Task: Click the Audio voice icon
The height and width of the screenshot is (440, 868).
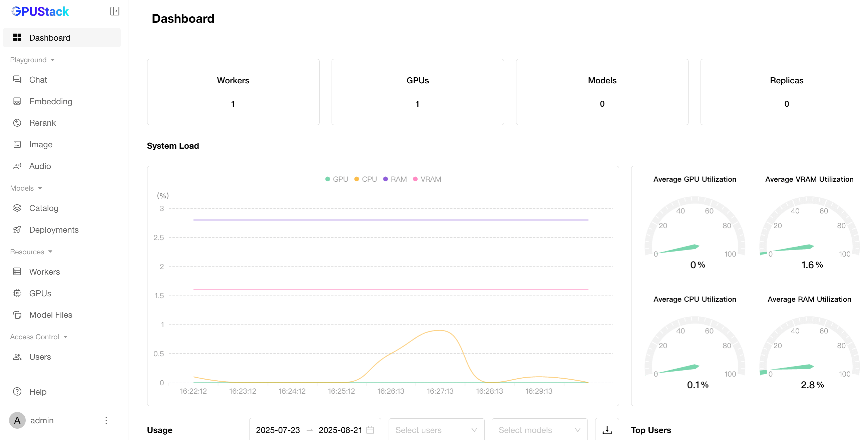Action: point(17,166)
